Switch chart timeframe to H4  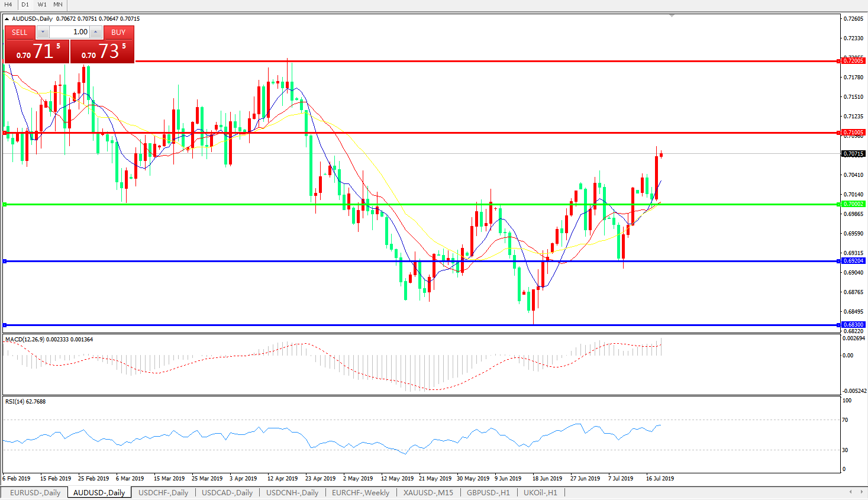click(x=8, y=4)
